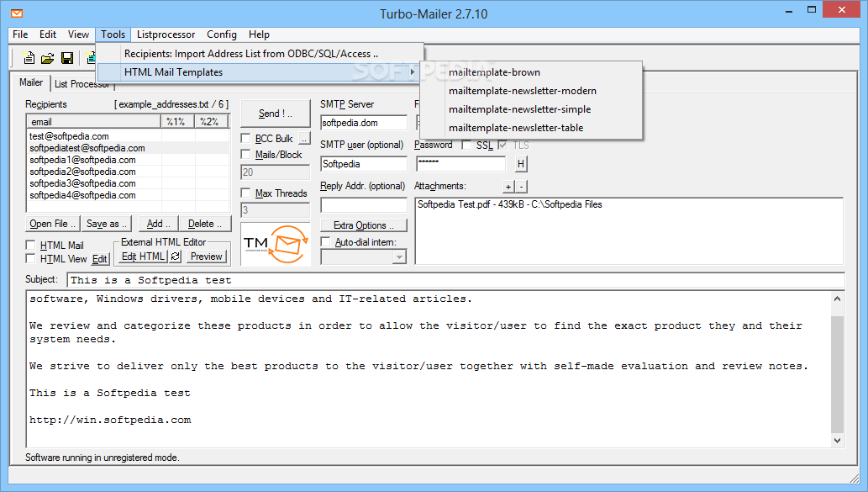Screen dimensions: 868x492
Task: Click the message body scrollbar up arrow
Action: (837, 299)
